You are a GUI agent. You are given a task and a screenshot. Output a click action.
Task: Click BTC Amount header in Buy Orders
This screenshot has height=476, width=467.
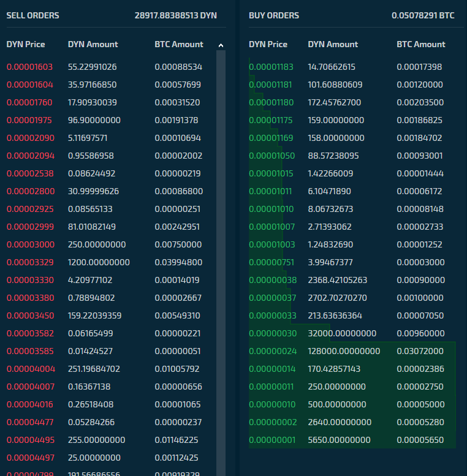point(421,44)
